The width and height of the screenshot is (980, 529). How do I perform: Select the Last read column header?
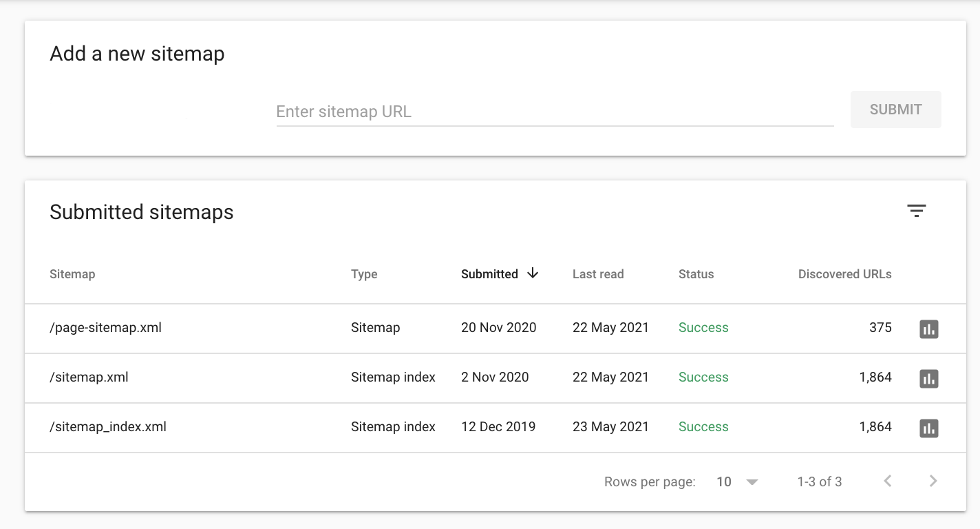click(597, 273)
